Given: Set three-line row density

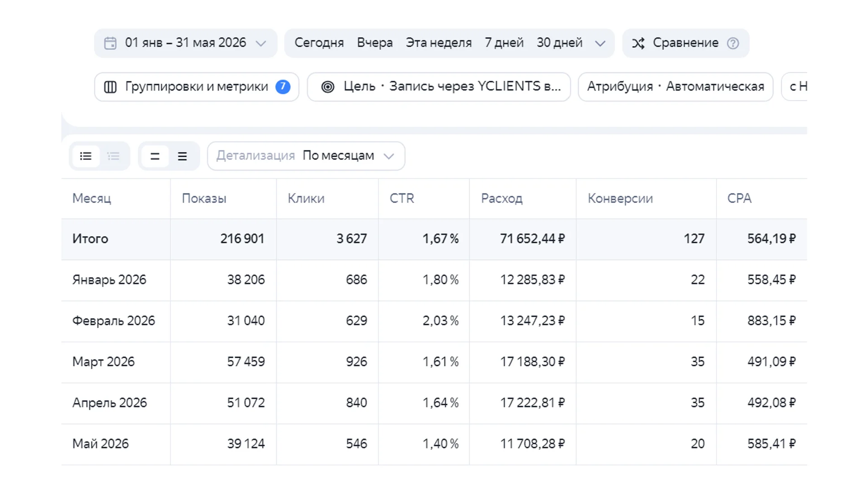Looking at the screenshot, I should [x=182, y=156].
